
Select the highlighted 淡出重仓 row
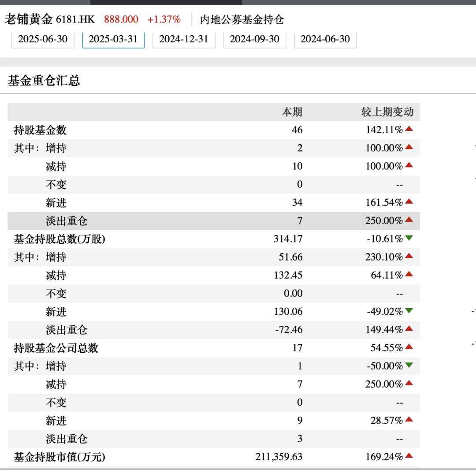pos(66,220)
